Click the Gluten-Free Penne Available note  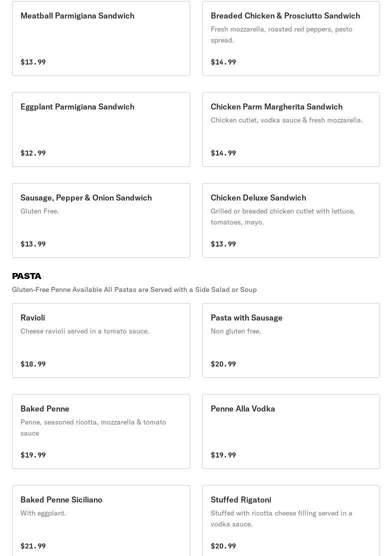pos(134,289)
